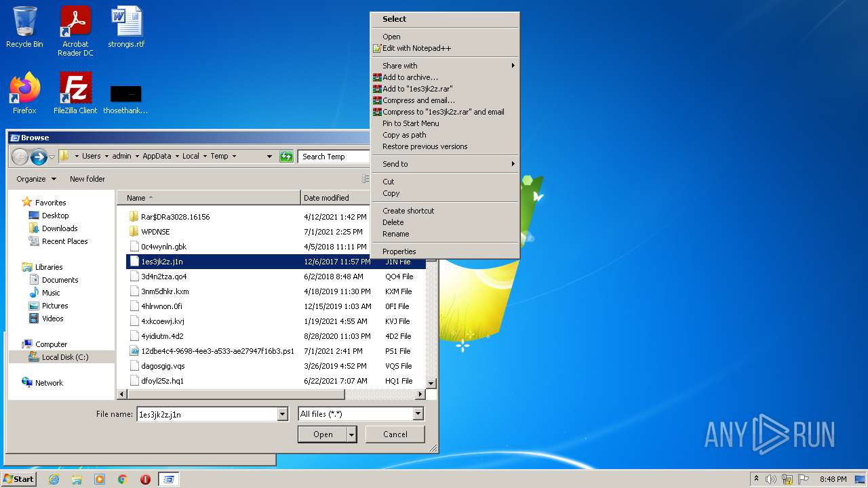Click the Open button in Browse dialog
The image size is (868, 488).
[x=323, y=434]
